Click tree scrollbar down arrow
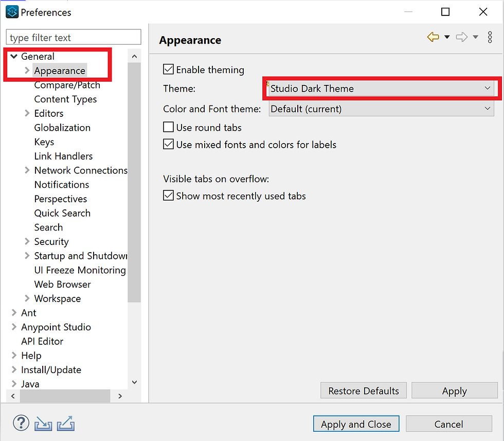 (134, 382)
